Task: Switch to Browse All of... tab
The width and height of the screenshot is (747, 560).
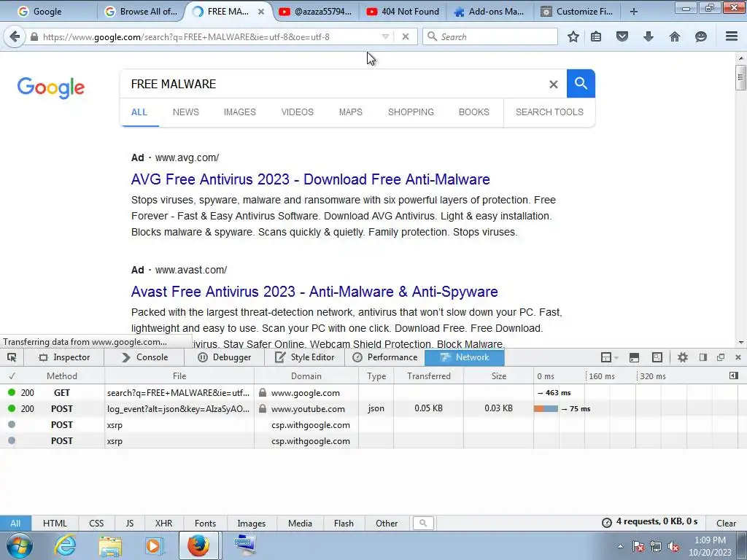Action: [x=141, y=12]
